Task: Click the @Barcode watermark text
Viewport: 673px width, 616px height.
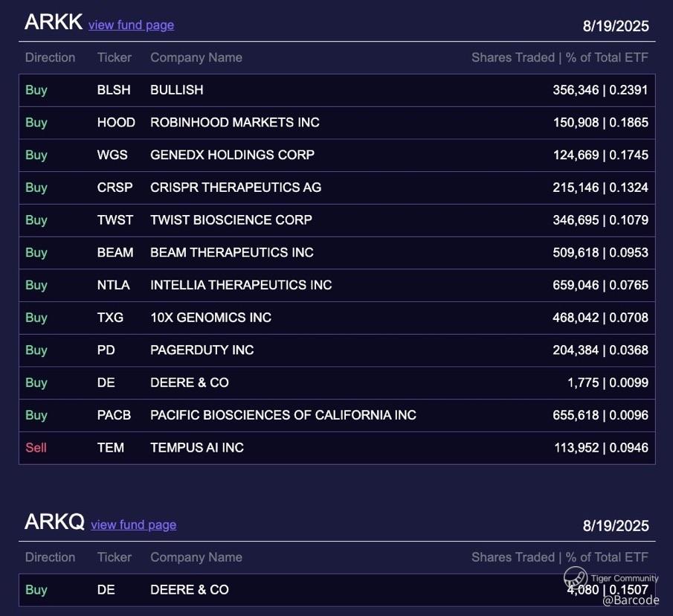Action: click(631, 600)
